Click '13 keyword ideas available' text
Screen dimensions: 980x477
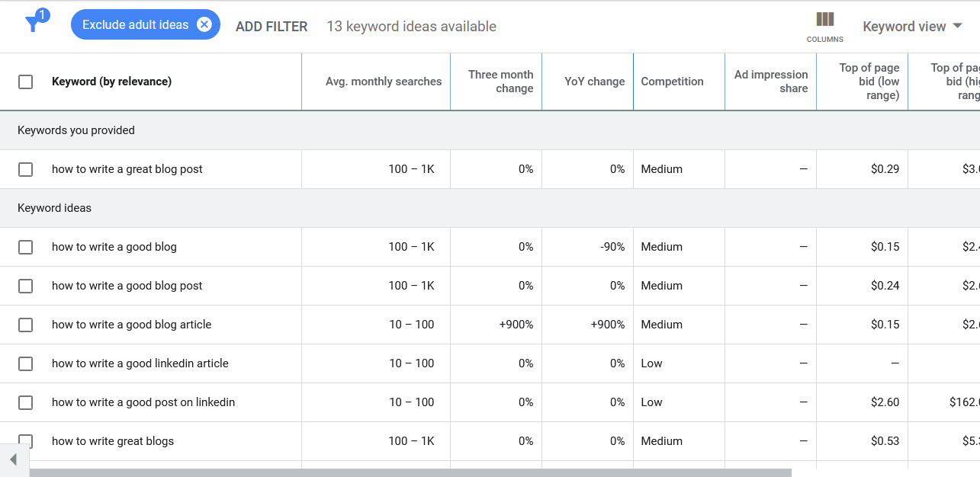pos(411,27)
